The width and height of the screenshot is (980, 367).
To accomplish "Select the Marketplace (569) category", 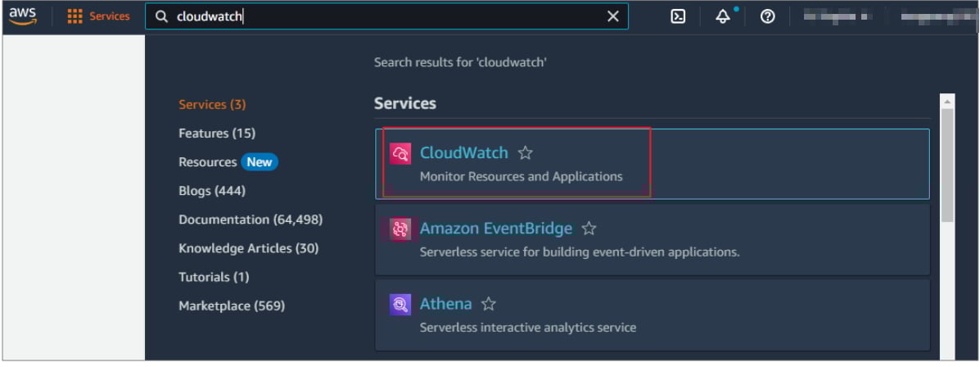I will click(x=232, y=306).
